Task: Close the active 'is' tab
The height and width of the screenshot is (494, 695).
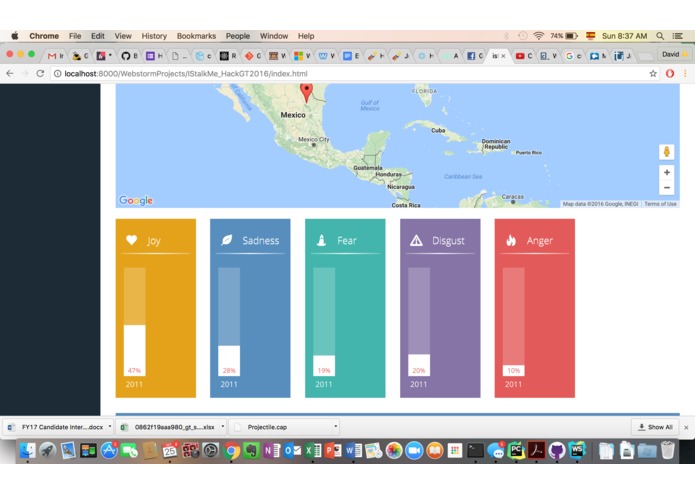Action: coord(504,56)
